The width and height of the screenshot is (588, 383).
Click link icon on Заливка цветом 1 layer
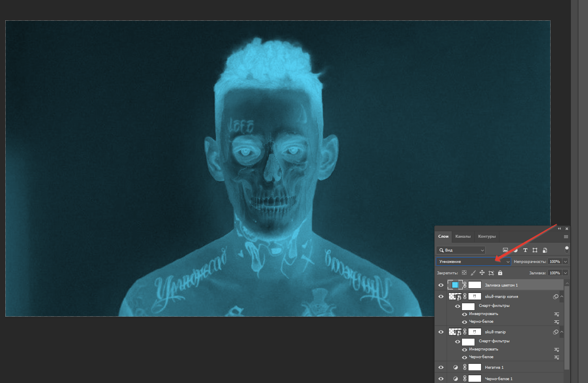pyautogui.click(x=465, y=285)
